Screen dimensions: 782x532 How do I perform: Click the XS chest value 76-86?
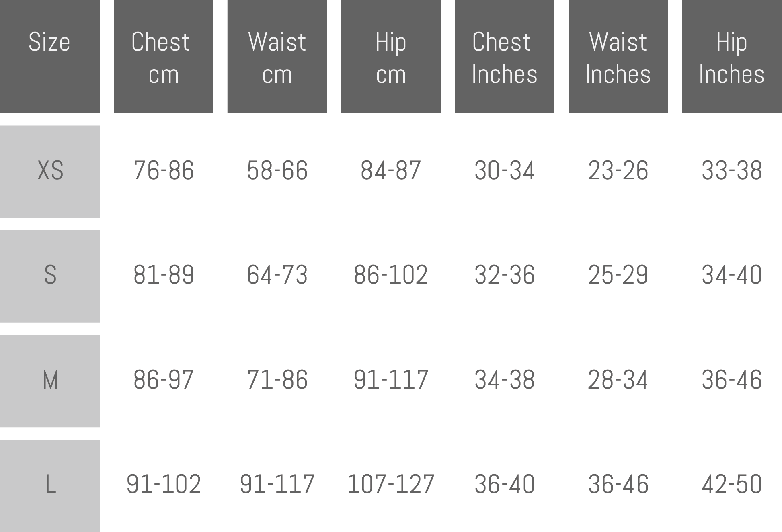[164, 170]
